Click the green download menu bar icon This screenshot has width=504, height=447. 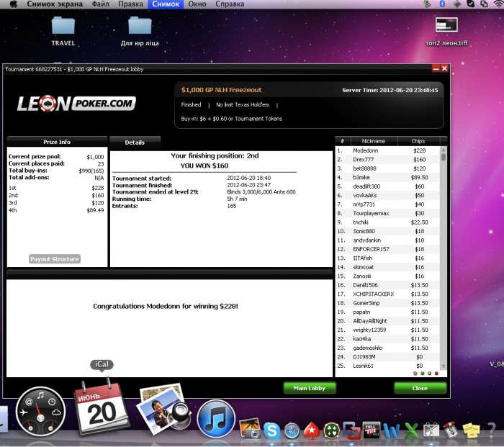(427, 4)
